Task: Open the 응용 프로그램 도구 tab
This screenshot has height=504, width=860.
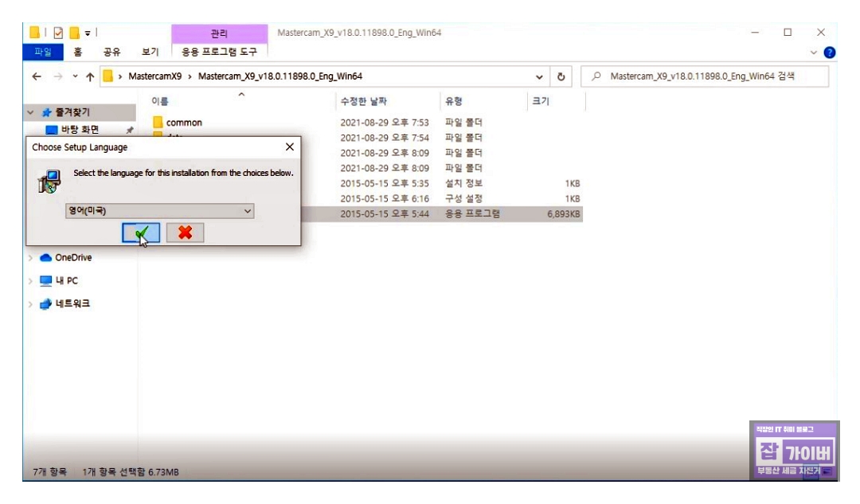Action: pyautogui.click(x=220, y=52)
